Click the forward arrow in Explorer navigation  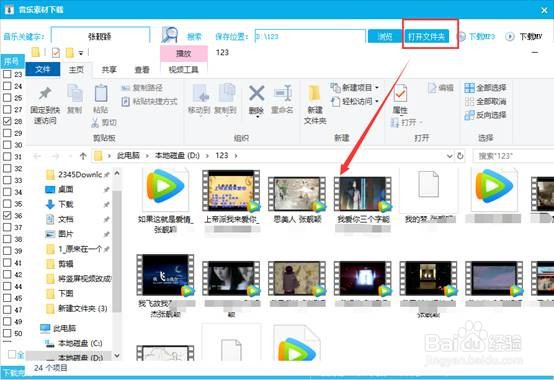(x=55, y=156)
